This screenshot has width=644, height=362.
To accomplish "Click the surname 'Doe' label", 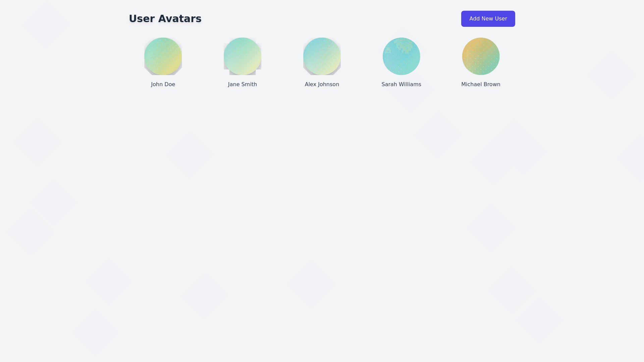I will pos(169,84).
